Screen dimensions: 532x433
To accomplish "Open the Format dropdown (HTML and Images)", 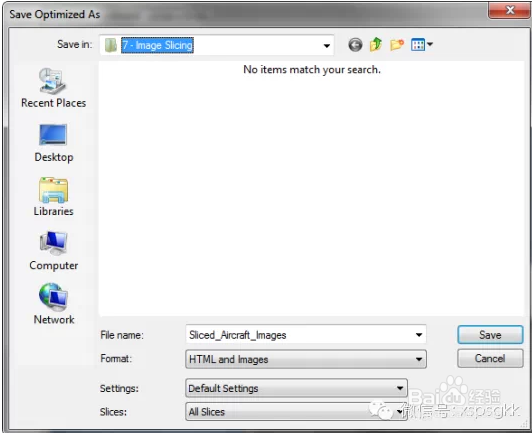I will click(x=306, y=359).
